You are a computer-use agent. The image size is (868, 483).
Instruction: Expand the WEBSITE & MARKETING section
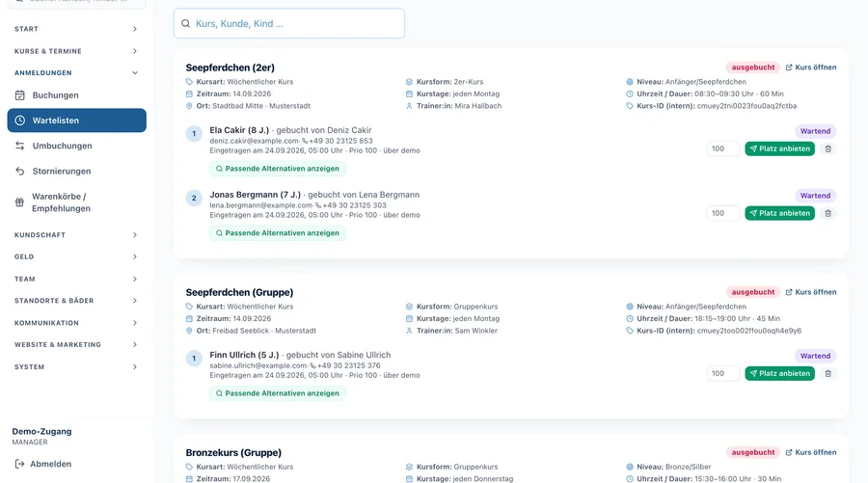pyautogui.click(x=76, y=344)
